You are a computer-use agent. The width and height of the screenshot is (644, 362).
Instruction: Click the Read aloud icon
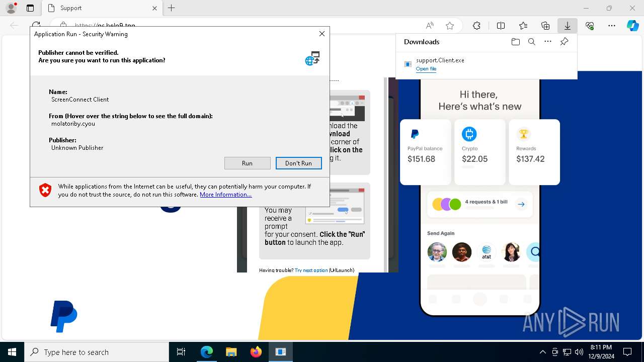pyautogui.click(x=430, y=26)
